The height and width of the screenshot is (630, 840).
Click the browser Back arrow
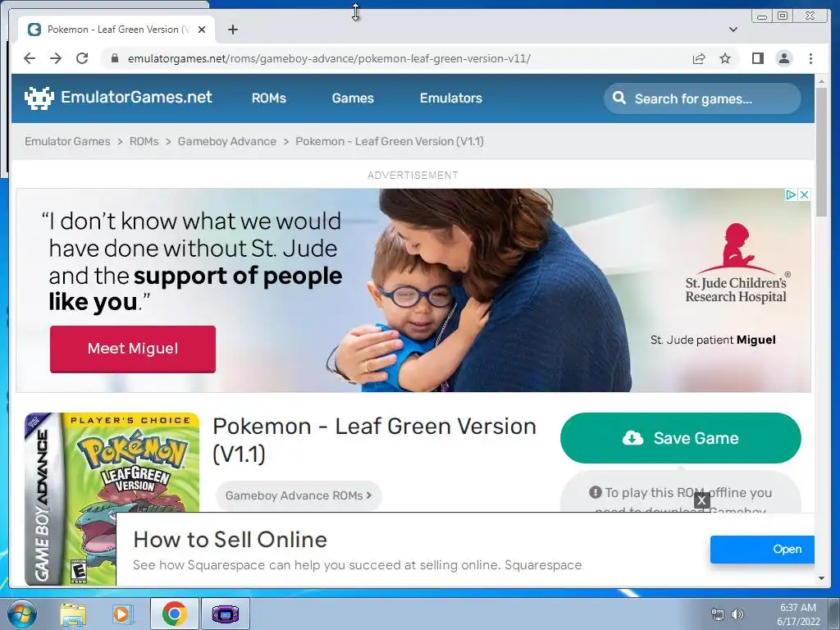coord(30,58)
